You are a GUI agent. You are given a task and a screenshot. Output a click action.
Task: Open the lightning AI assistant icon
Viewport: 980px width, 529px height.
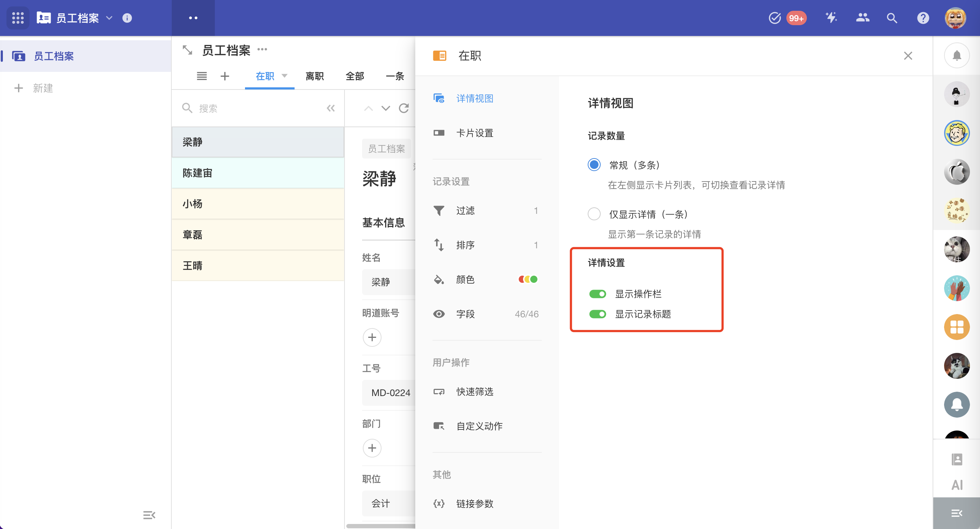(832, 18)
